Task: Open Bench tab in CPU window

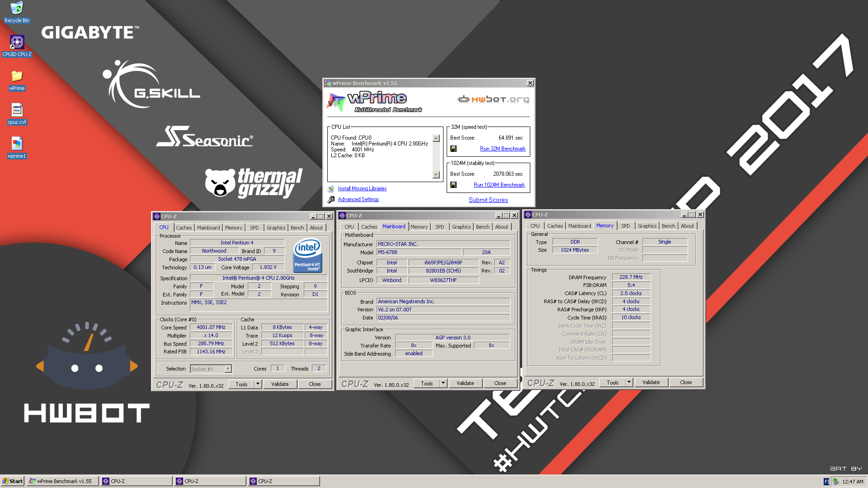Action: [x=297, y=228]
